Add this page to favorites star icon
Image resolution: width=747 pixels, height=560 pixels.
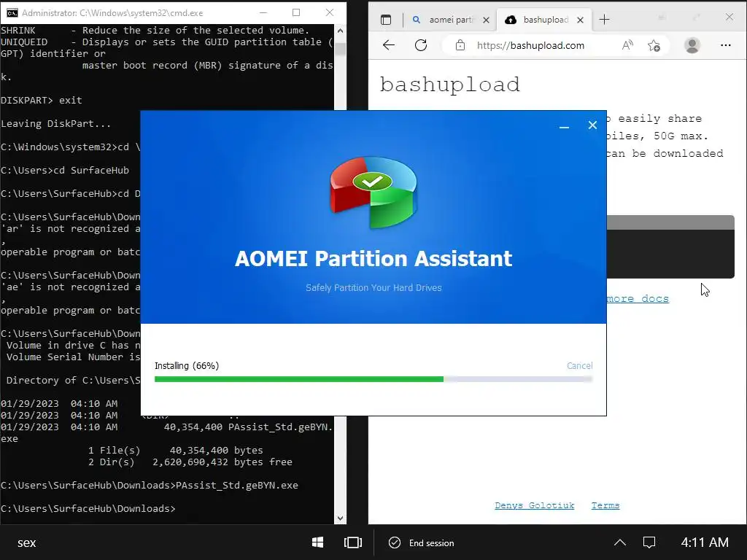tap(654, 45)
